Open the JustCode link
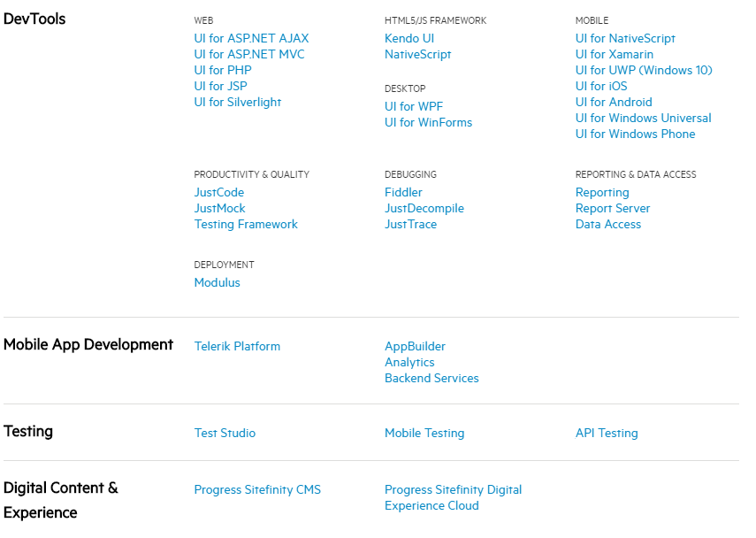The height and width of the screenshot is (538, 756). coord(219,193)
